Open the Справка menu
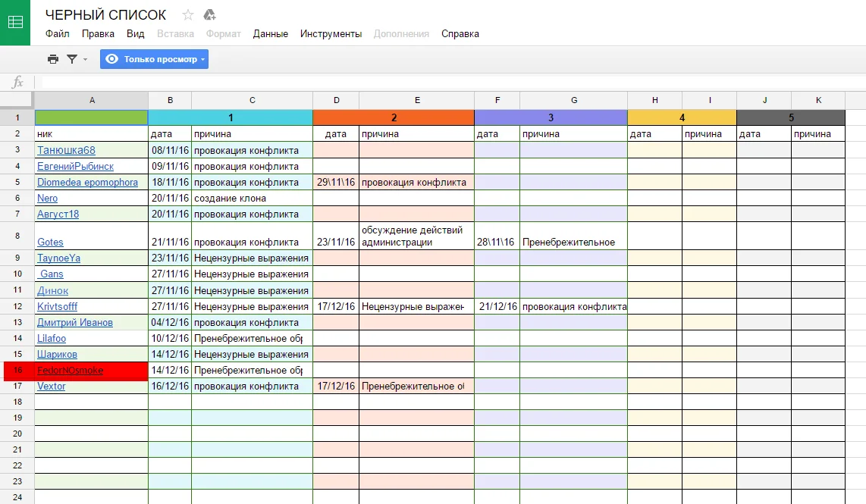Image resolution: width=866 pixels, height=504 pixels. click(x=460, y=34)
